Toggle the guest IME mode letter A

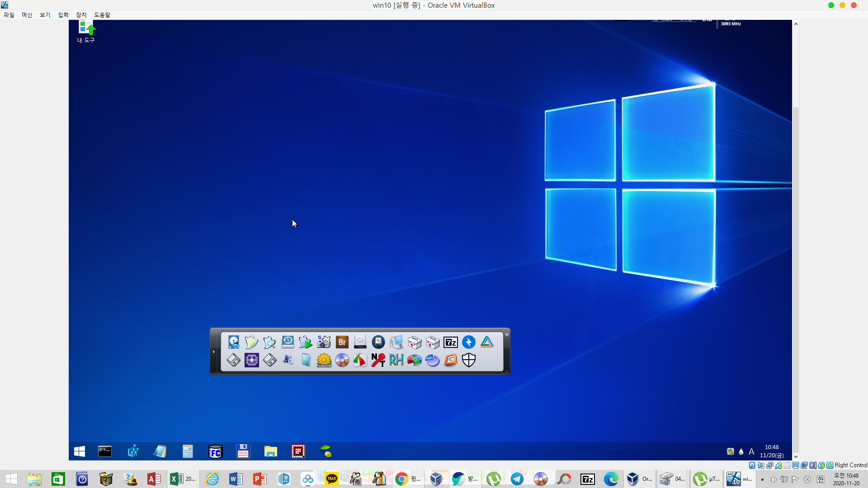(x=751, y=451)
